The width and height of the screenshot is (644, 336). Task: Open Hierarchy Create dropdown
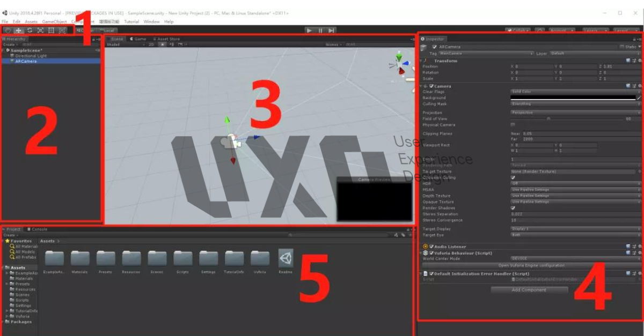(10, 44)
